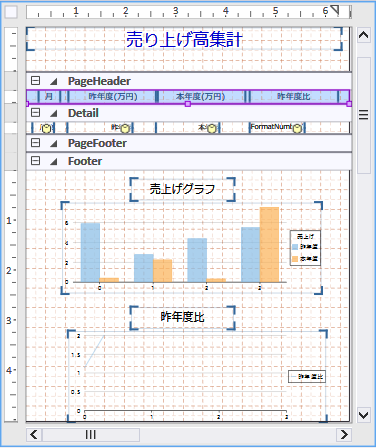Screen dimensions: 376x448
Task: Select the Footer section bar
Action: point(189,161)
